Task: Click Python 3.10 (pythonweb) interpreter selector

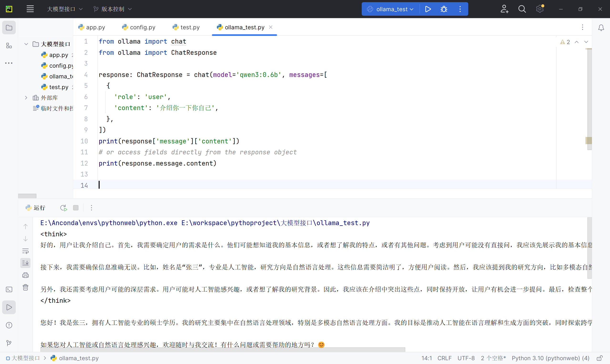Action: point(550,358)
